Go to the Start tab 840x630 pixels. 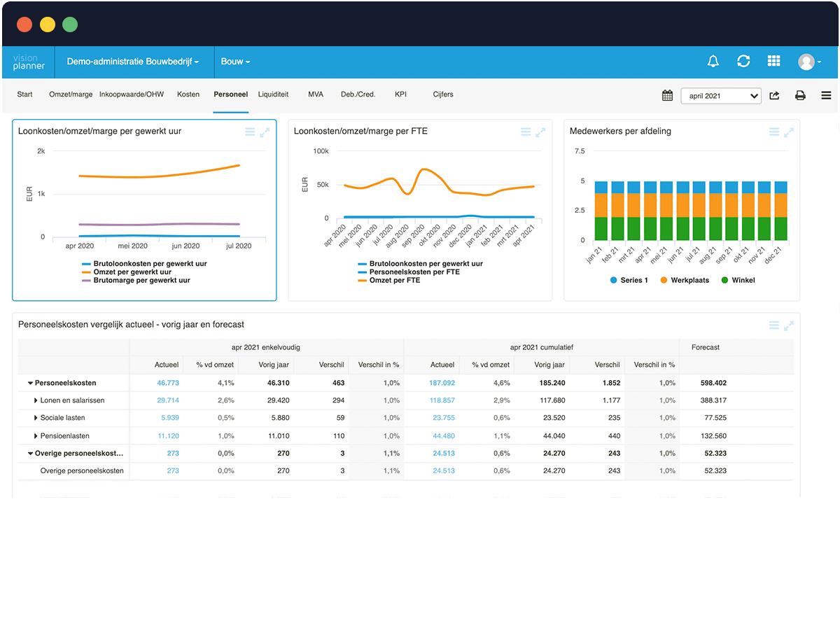24,94
